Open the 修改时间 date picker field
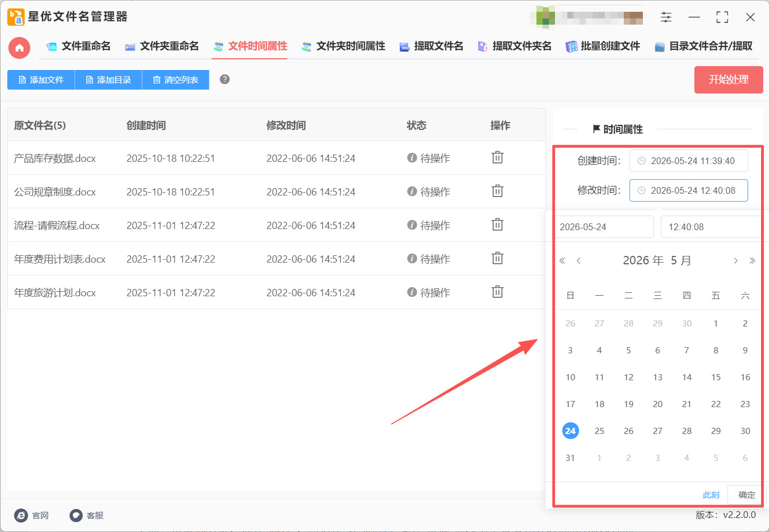770x532 pixels. (688, 190)
